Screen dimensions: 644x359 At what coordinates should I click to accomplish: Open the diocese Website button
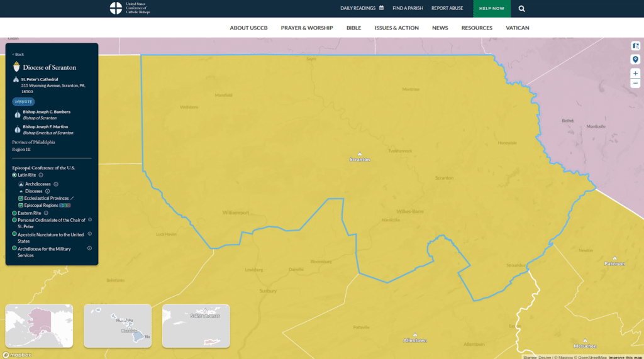tap(23, 101)
